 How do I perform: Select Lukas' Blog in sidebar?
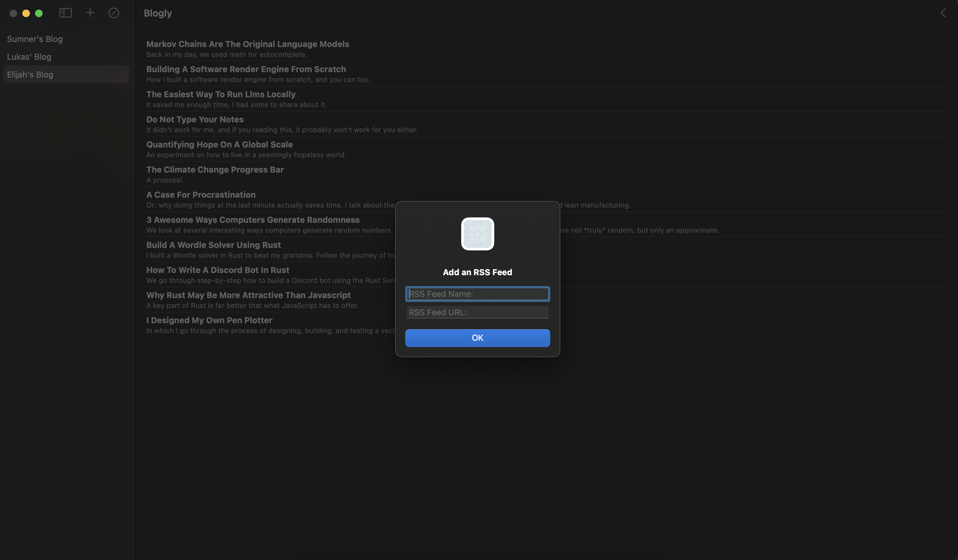[x=29, y=57]
